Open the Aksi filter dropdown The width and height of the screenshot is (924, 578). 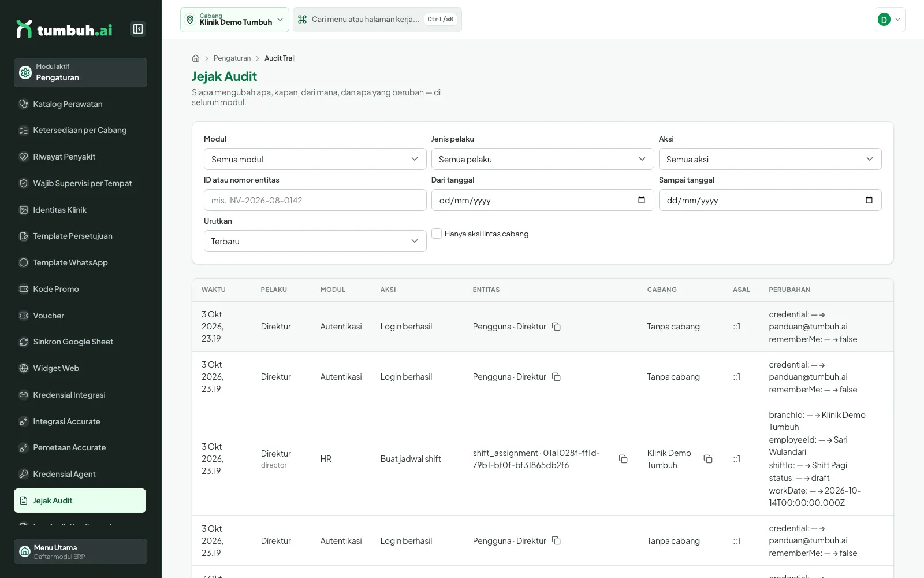[770, 159]
